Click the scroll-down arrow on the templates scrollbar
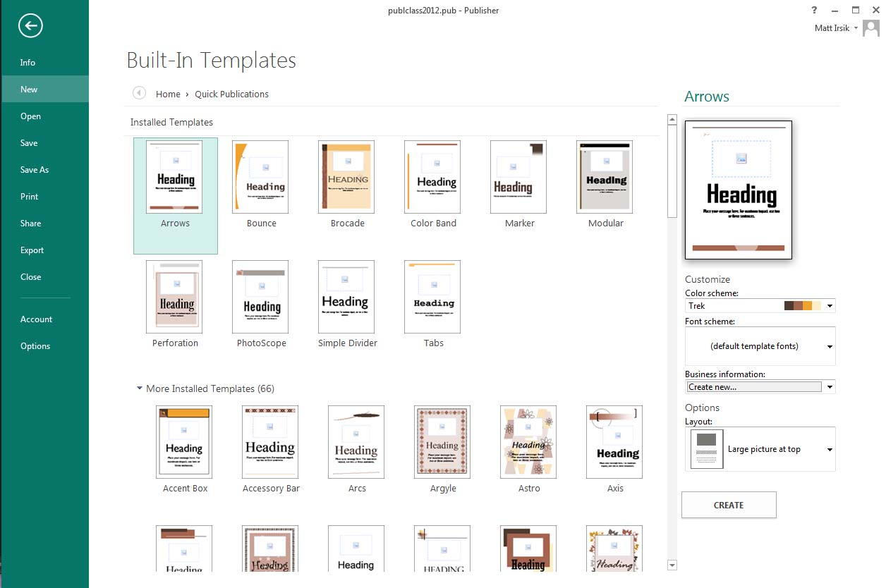This screenshot has width=886, height=588. pyautogui.click(x=672, y=565)
